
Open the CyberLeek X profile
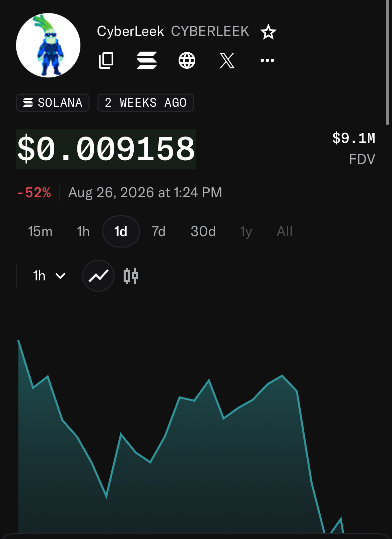click(227, 60)
